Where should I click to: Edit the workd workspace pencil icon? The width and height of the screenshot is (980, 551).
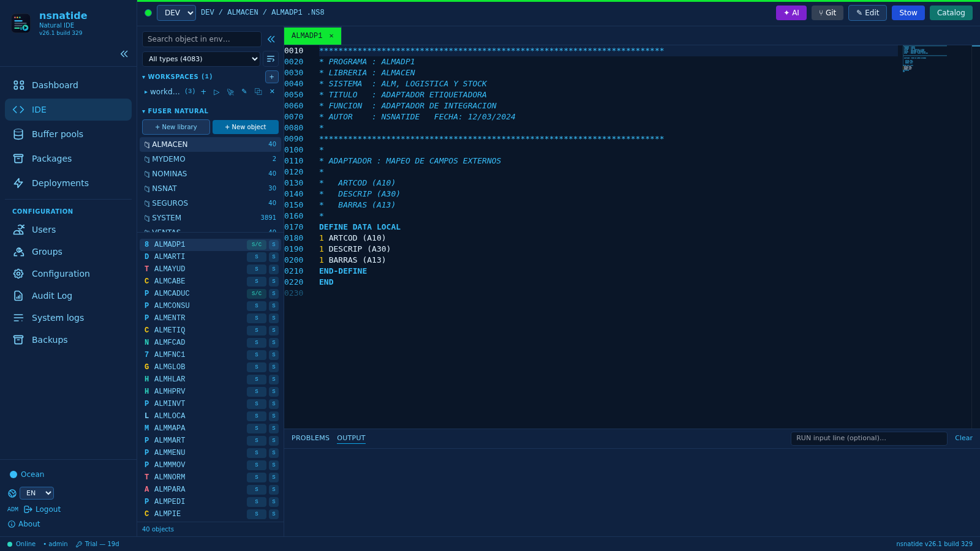coord(244,92)
